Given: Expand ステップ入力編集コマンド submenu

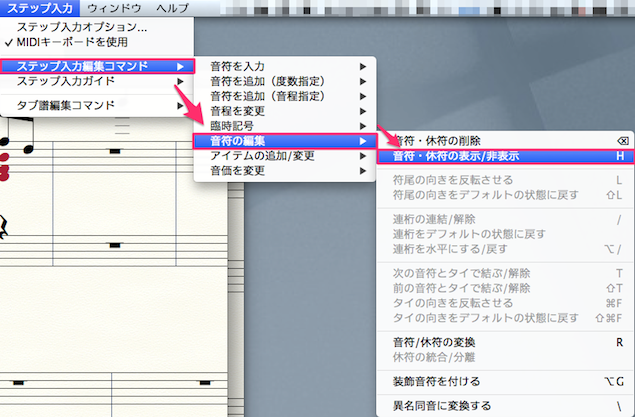Looking at the screenshot, I should tap(97, 66).
